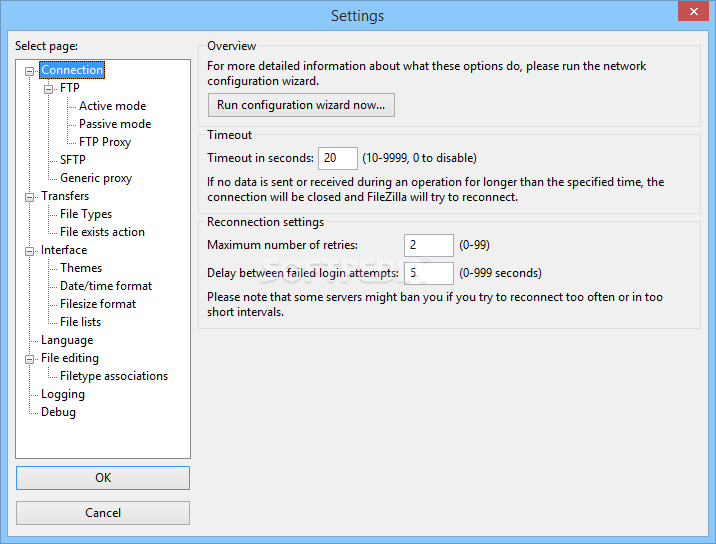Open the Filesize format page
The height and width of the screenshot is (544, 716).
(x=98, y=304)
